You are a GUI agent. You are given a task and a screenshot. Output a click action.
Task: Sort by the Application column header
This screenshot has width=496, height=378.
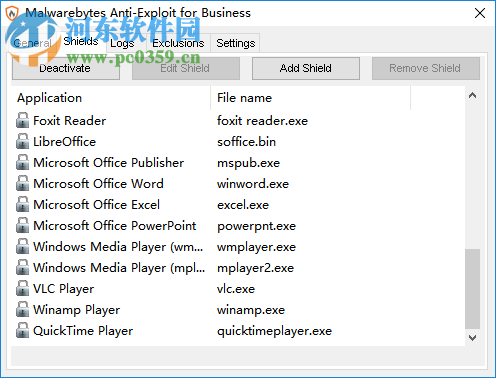tap(111, 98)
